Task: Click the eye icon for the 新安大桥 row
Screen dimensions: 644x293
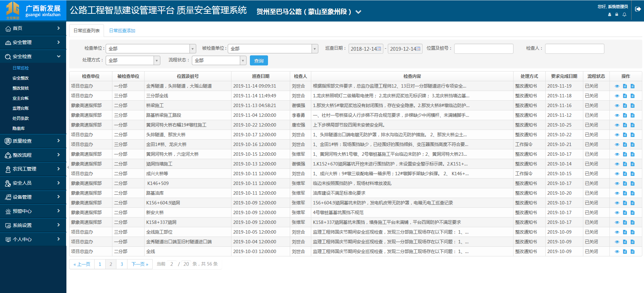Action: click(x=617, y=212)
